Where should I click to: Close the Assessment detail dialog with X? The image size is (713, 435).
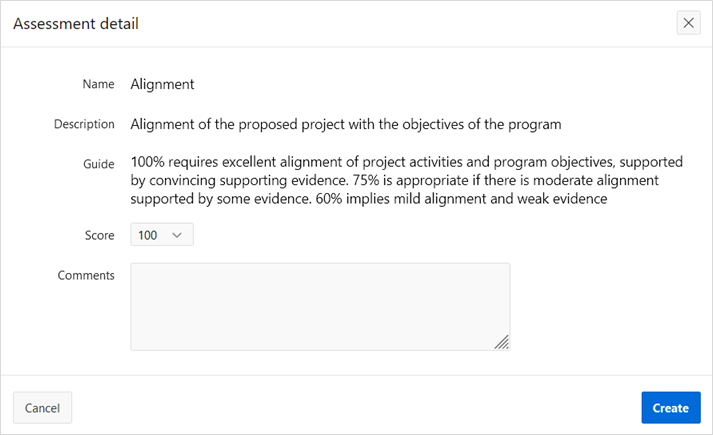(688, 23)
